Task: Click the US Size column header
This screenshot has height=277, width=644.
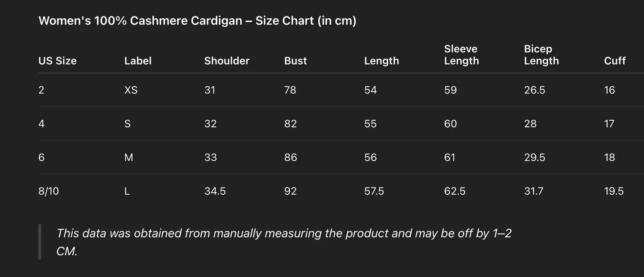Action: pos(57,61)
